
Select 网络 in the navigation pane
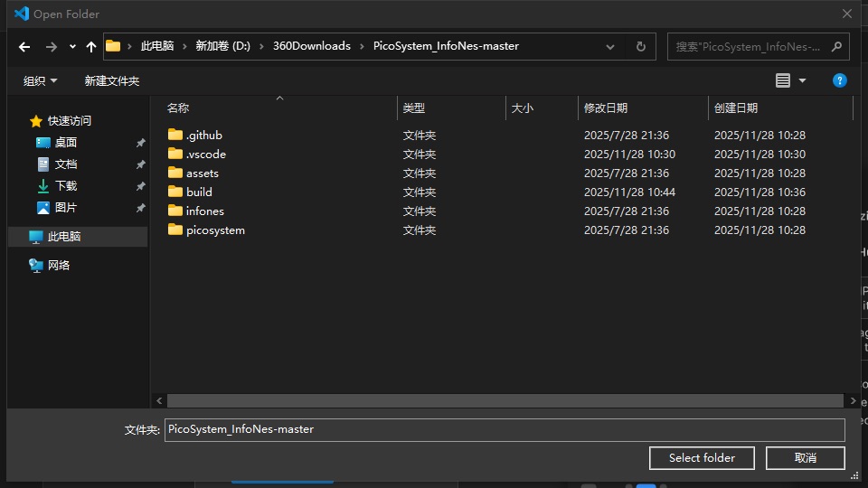point(58,266)
